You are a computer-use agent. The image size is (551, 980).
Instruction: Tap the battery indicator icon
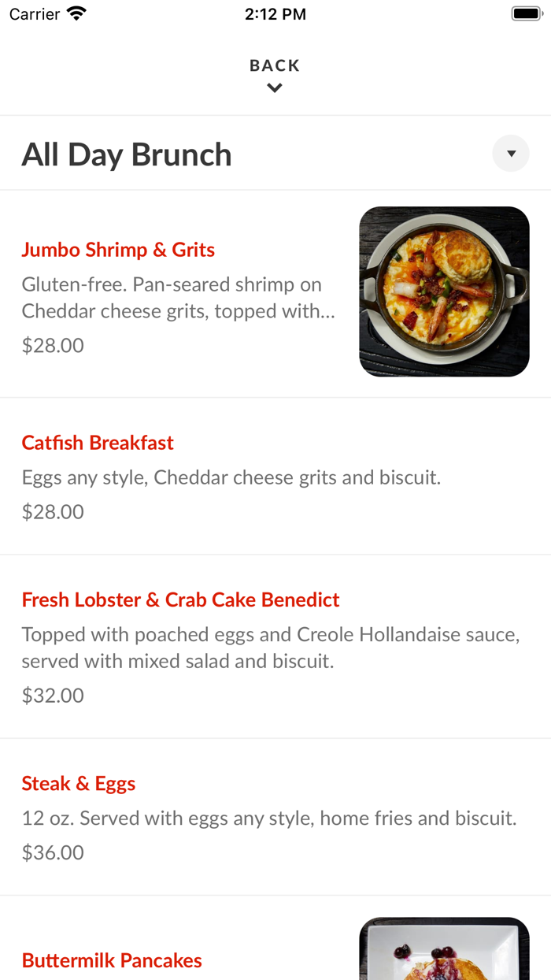point(524,12)
